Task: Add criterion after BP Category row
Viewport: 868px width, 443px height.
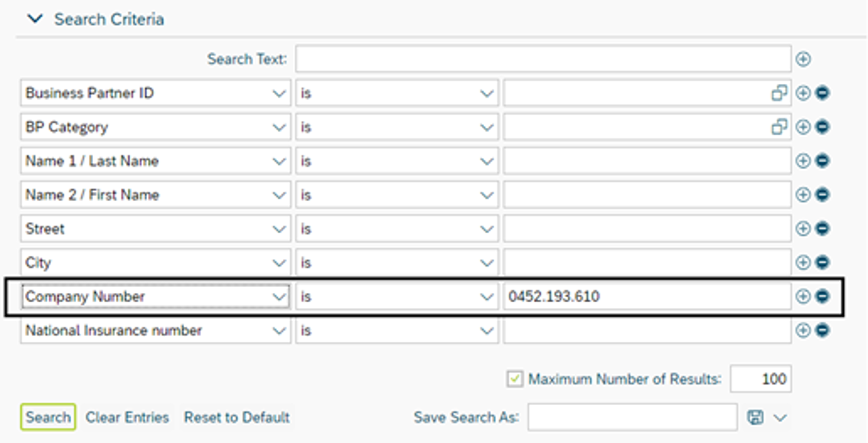Action: (803, 127)
